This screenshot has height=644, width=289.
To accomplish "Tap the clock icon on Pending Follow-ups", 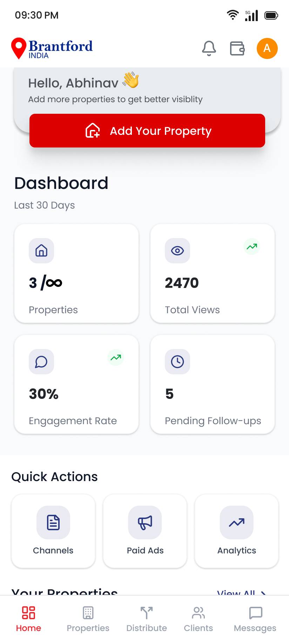I will coord(177,362).
